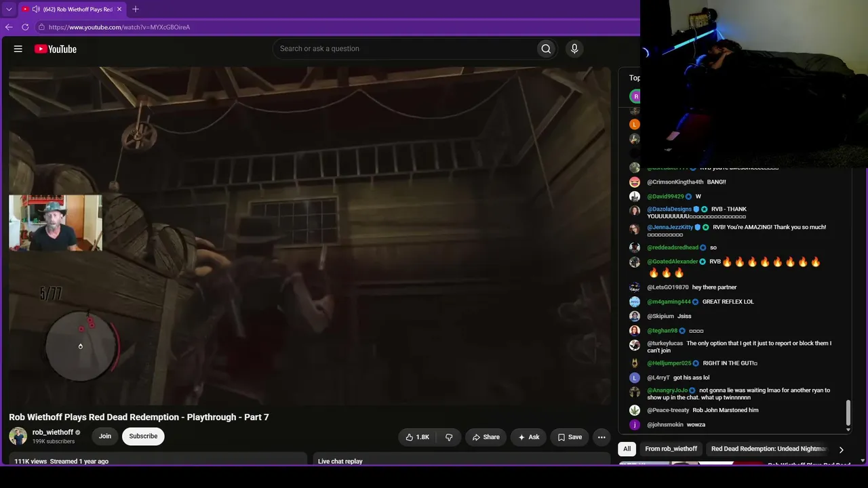The width and height of the screenshot is (868, 488).
Task: Open rob_wiethoff channel avatar
Action: click(x=18, y=436)
